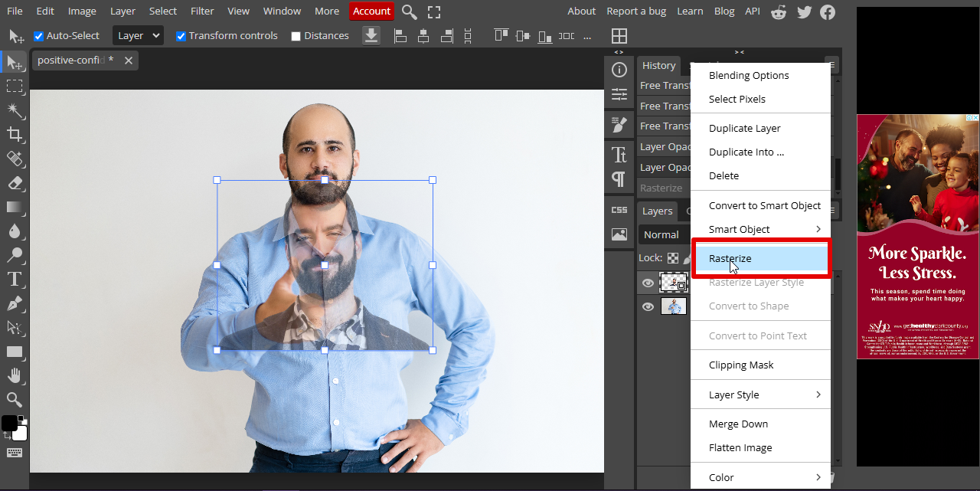The width and height of the screenshot is (980, 491).
Task: Select the Crop tool
Action: click(x=15, y=135)
